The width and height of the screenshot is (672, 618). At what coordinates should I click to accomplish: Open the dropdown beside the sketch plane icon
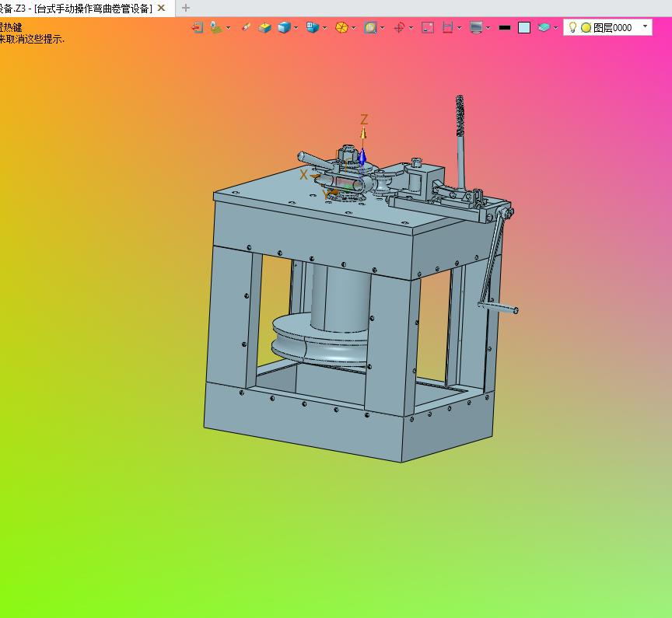tap(229, 28)
